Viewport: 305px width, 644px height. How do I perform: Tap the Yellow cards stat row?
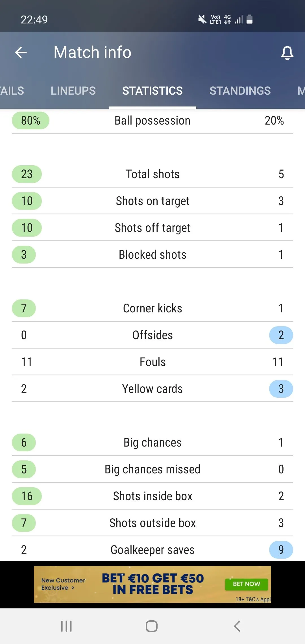coord(152,388)
